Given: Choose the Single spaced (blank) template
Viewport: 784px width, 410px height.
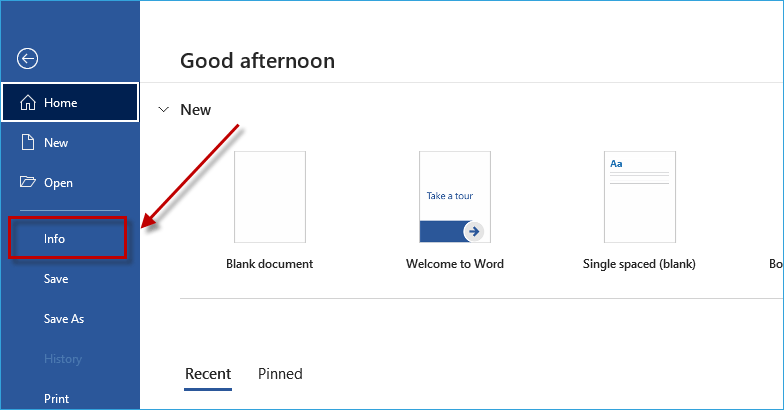Looking at the screenshot, I should pyautogui.click(x=640, y=197).
